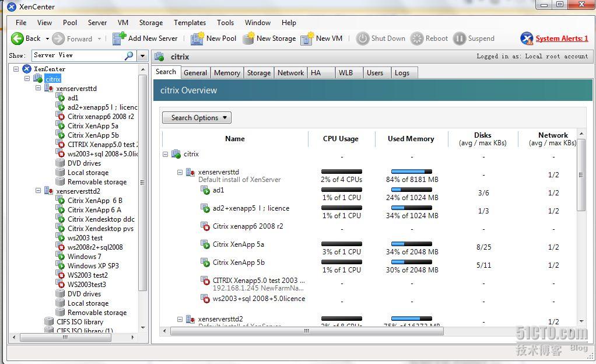Click the Forward arrow icon
Viewport: 596px width, 364px height.
(58, 38)
